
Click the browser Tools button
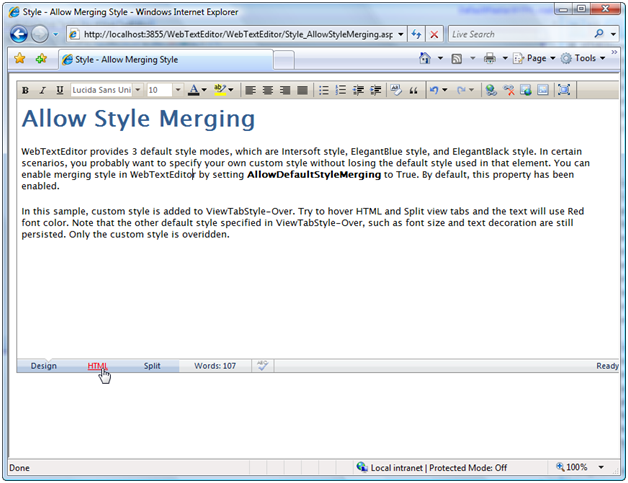(583, 59)
